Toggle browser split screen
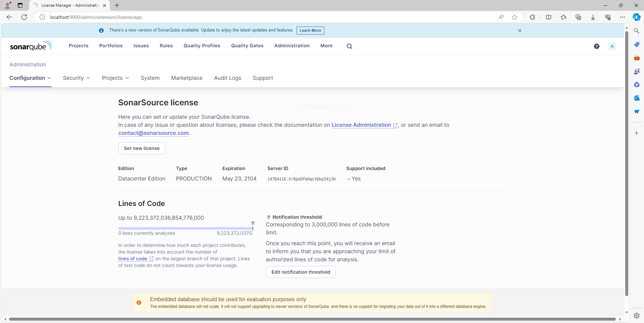Image resolution: width=644 pixels, height=323 pixels. (548, 17)
